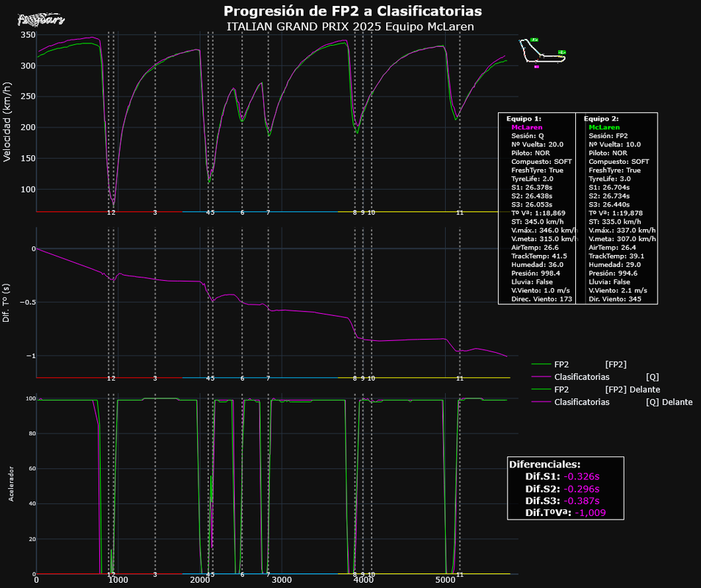This screenshot has height=588, width=701.
Task: Click corner marker '3' in the time-difference chart
Action: coord(155,379)
